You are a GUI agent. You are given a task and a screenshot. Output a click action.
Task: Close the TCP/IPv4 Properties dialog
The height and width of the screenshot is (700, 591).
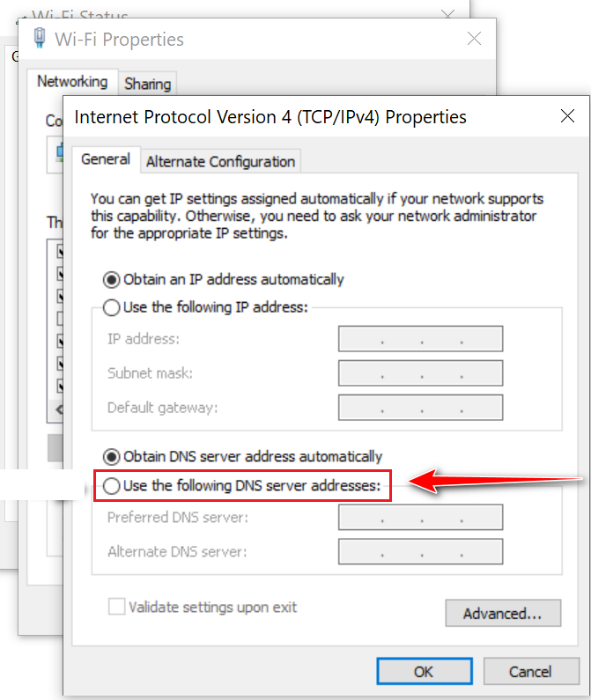568,116
